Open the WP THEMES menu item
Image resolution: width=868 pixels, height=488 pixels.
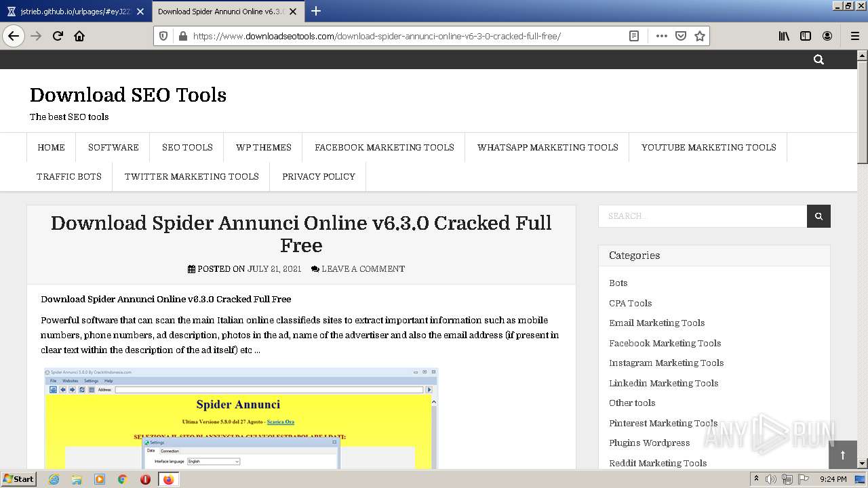coord(264,147)
